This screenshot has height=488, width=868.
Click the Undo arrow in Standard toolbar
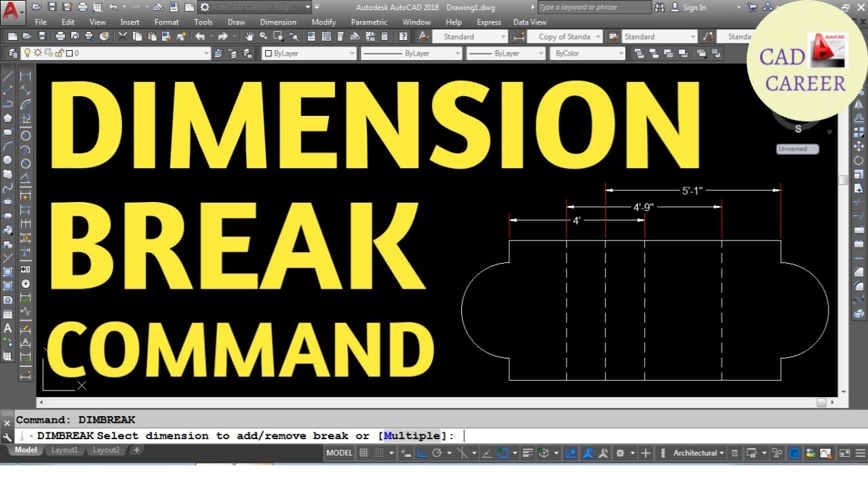click(200, 37)
